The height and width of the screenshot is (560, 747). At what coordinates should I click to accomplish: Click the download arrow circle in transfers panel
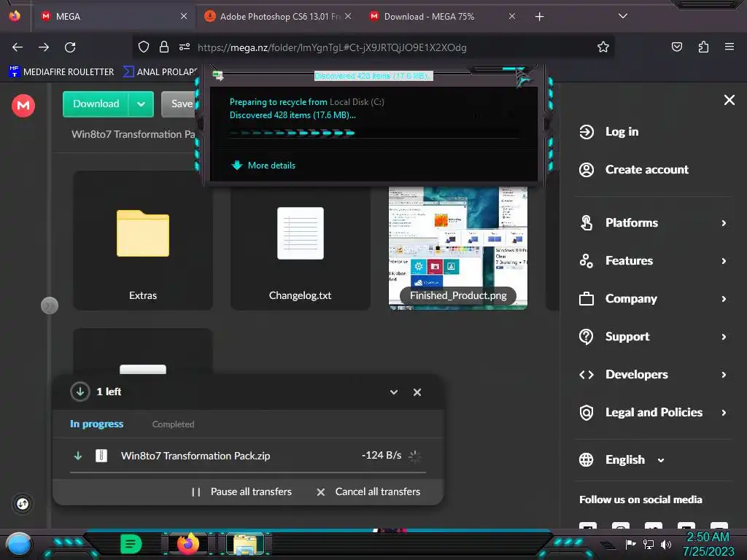[x=80, y=392]
